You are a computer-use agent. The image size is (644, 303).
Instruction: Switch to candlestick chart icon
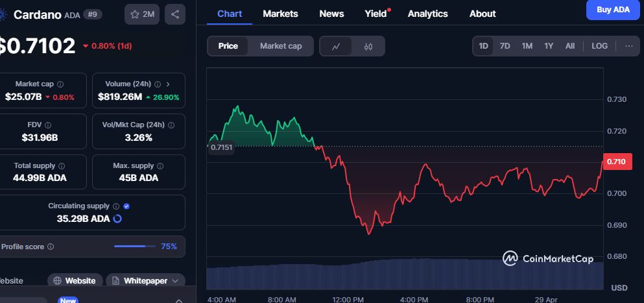[x=368, y=46]
